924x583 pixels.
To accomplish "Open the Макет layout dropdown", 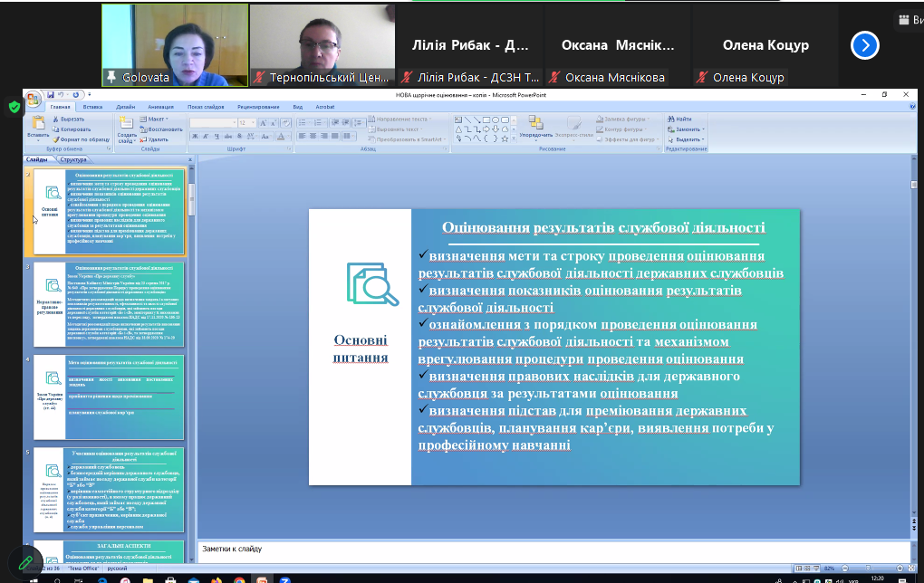I will tap(154, 119).
